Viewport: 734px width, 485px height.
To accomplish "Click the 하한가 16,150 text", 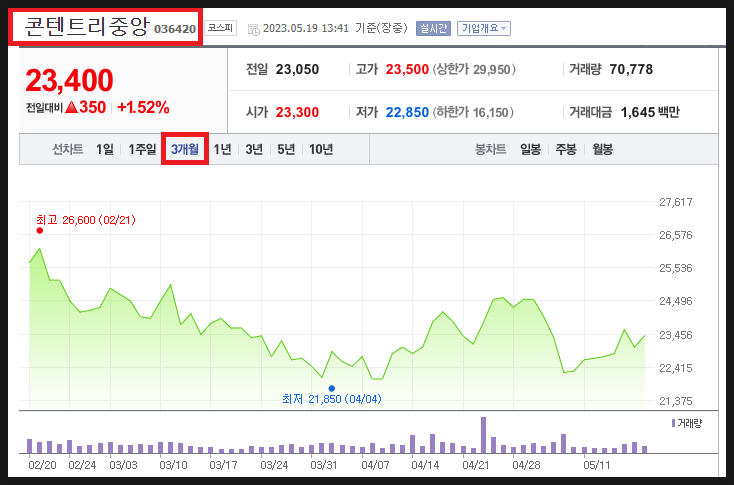I will (x=472, y=112).
